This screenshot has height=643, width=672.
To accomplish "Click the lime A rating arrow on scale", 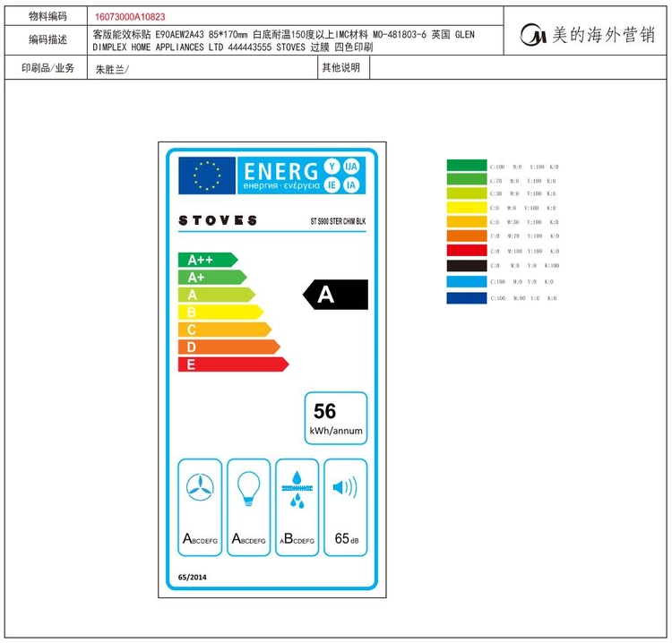I will point(217,295).
